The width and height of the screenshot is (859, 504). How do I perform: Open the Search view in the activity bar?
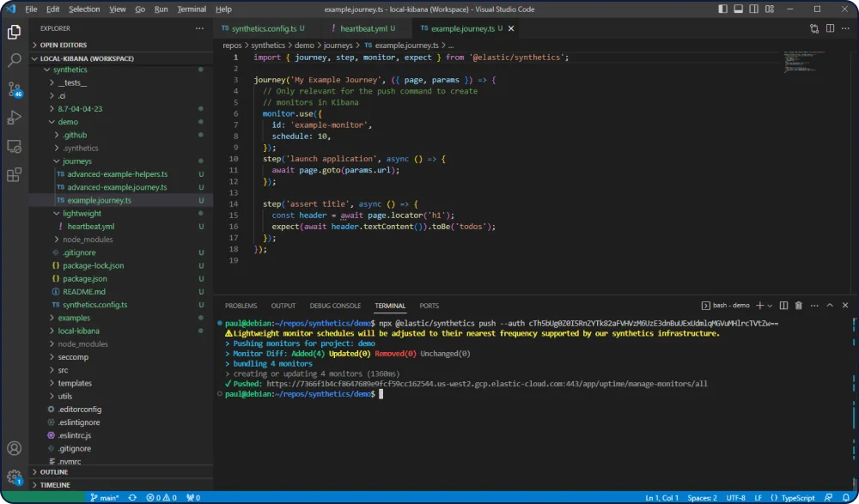pos(14,61)
